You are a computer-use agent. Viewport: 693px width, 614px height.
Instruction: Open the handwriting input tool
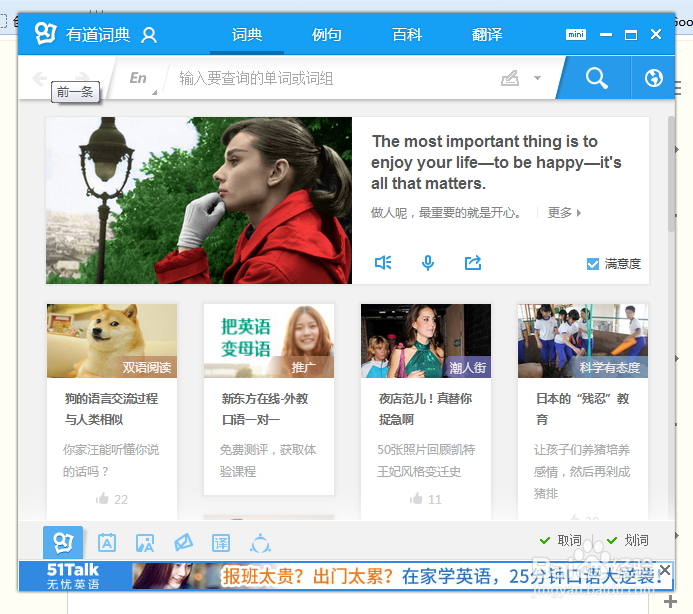point(510,78)
